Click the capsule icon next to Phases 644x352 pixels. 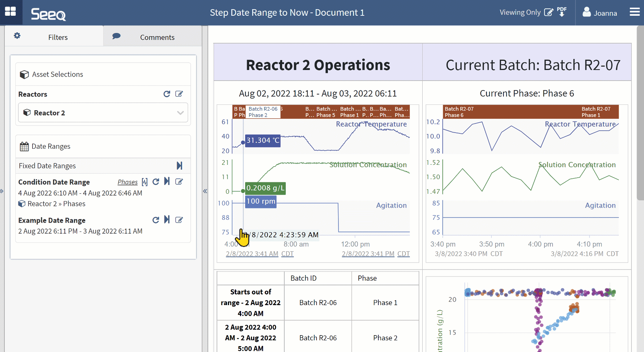point(145,182)
